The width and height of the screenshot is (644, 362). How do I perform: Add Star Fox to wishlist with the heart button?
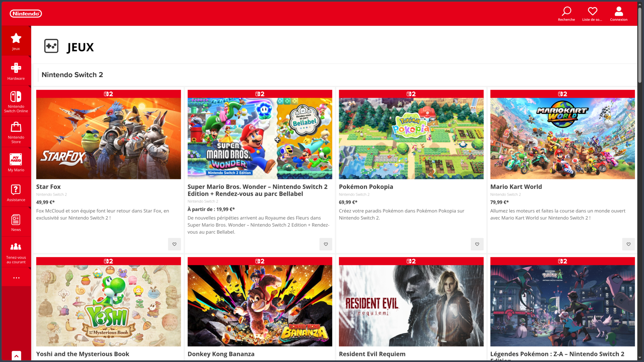174,244
